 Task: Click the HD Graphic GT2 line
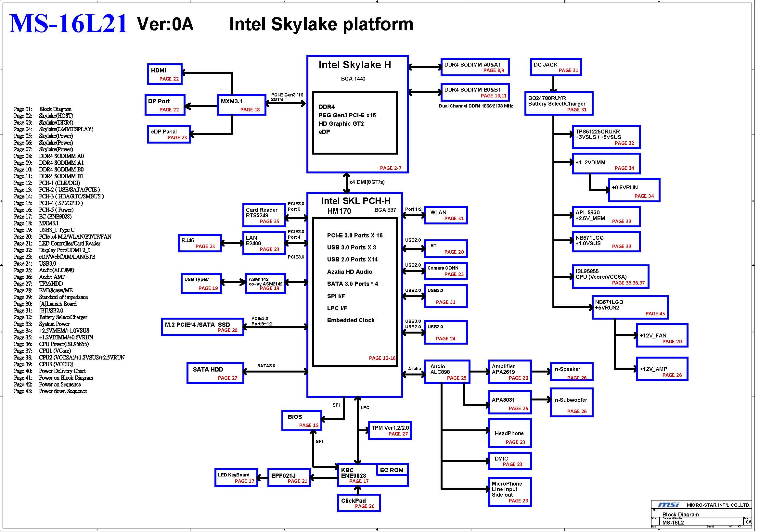[341, 124]
